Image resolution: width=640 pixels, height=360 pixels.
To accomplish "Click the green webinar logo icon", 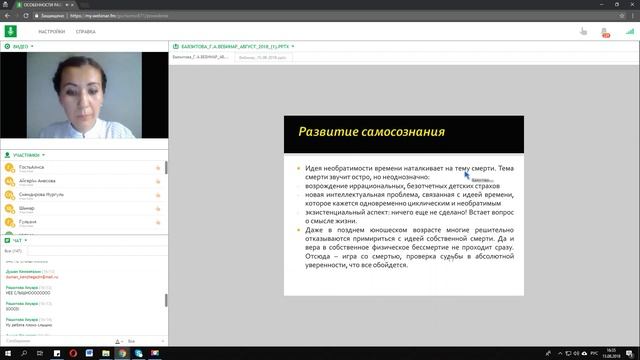I will click(11, 31).
